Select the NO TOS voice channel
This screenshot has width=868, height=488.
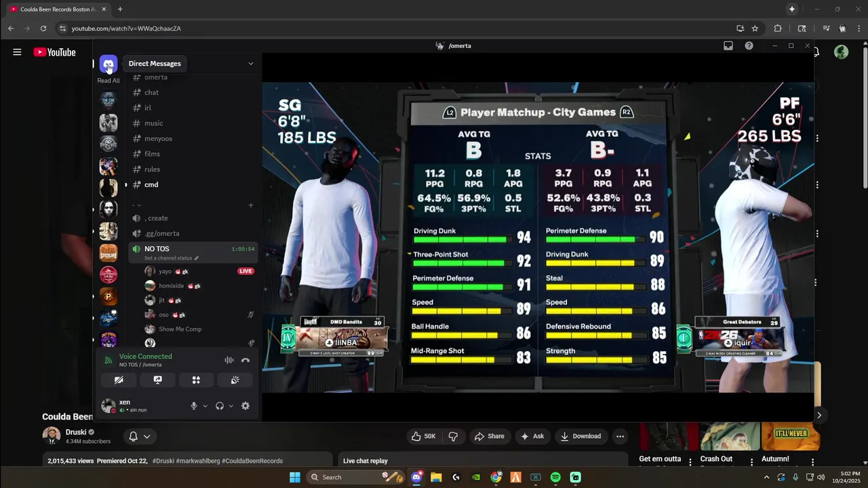[193, 252]
